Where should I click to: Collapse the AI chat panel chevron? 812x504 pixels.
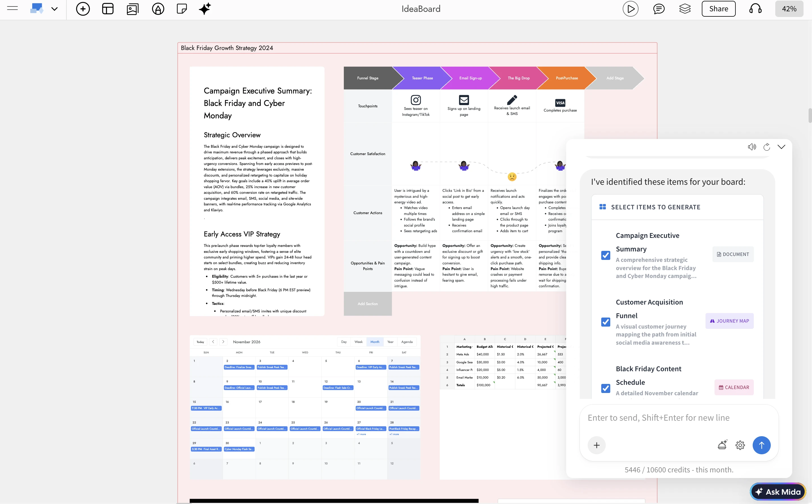click(x=781, y=147)
